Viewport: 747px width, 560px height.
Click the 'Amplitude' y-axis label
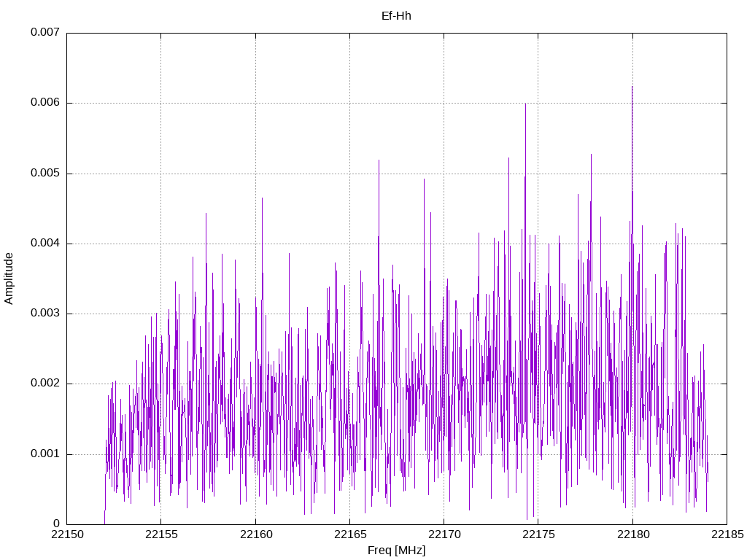click(x=9, y=279)
